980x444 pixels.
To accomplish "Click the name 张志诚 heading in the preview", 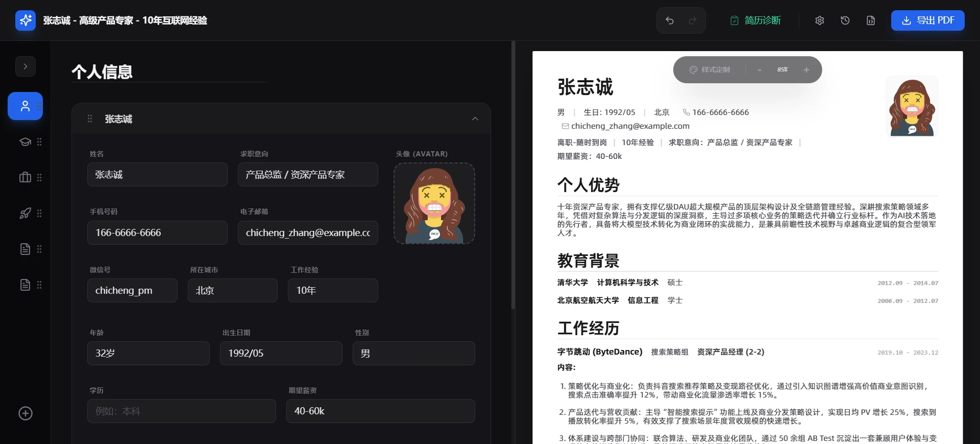I will [585, 87].
